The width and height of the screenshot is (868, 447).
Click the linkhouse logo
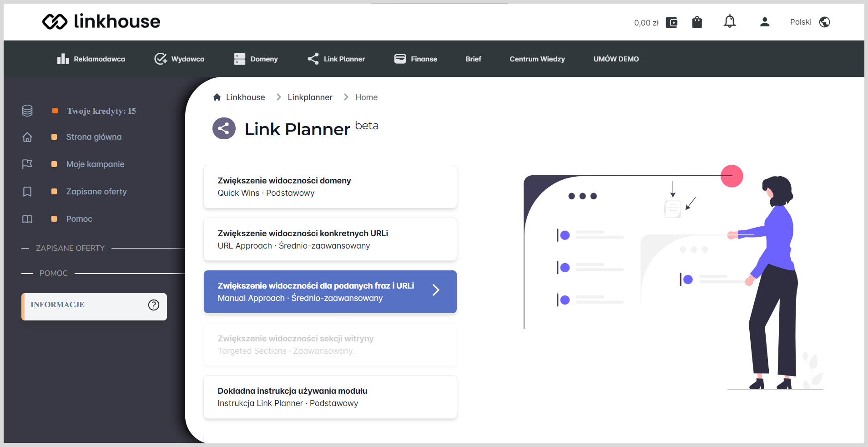coord(101,21)
